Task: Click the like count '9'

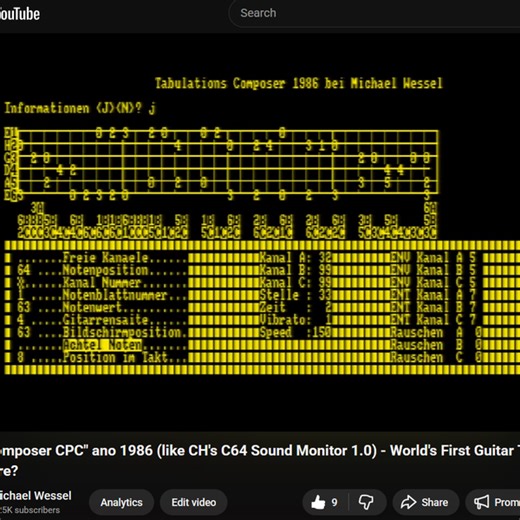Action: pos(334,502)
